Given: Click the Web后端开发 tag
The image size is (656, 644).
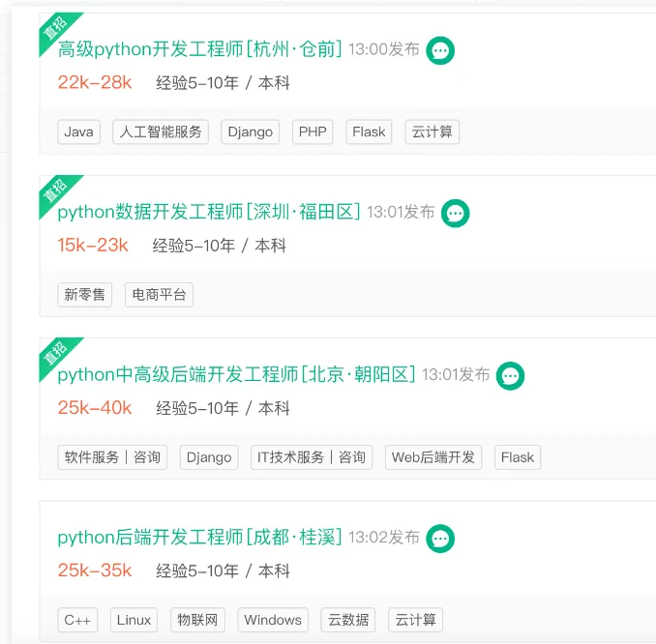Looking at the screenshot, I should [x=433, y=457].
